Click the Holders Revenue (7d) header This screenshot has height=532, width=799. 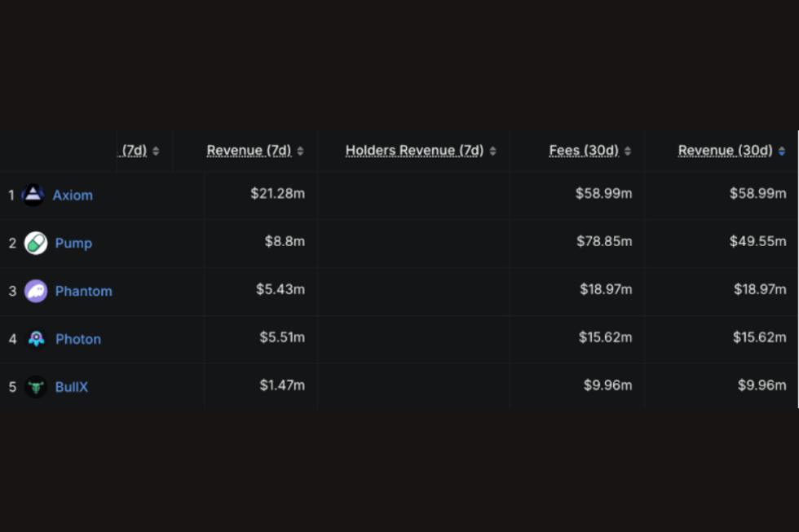click(x=414, y=151)
